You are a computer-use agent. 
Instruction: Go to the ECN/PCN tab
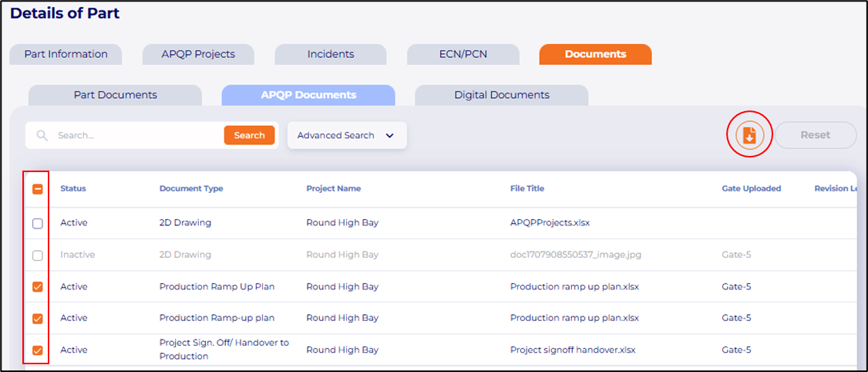pyautogui.click(x=463, y=55)
